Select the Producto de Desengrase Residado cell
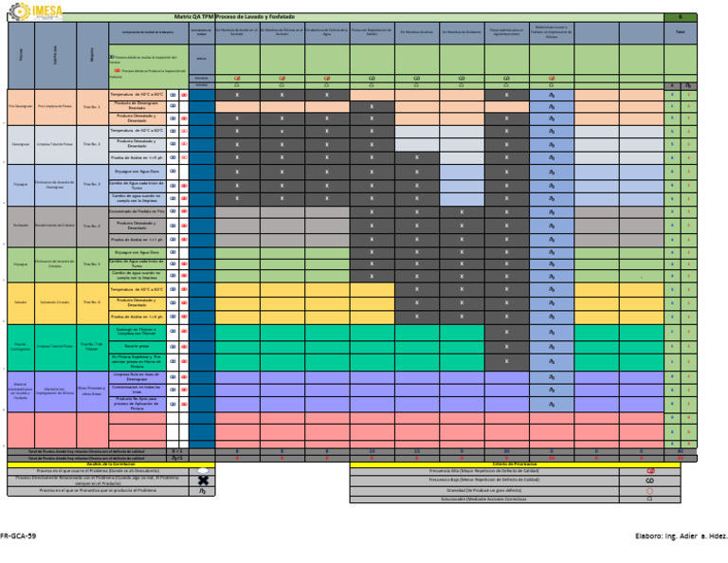The image size is (728, 563). click(x=137, y=106)
